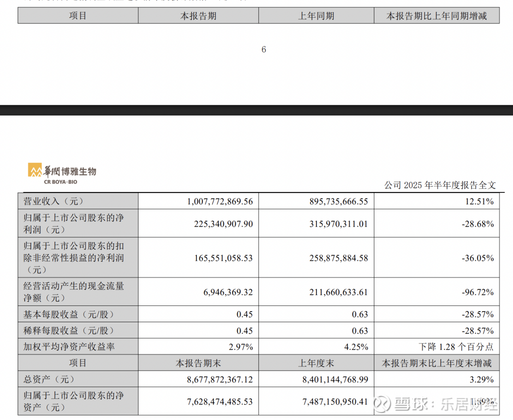The width and height of the screenshot is (513, 420).
Task: Click the CR BOYA-BIO company logo
Action: [62, 174]
